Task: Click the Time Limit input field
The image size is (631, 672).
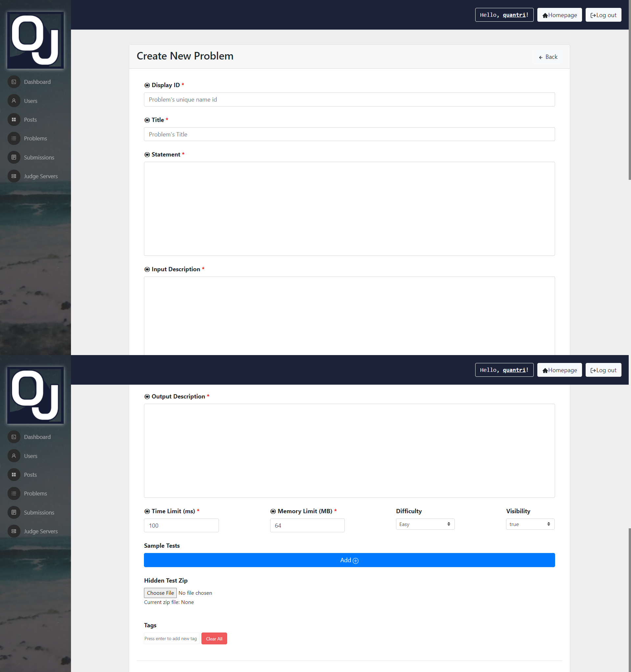Action: [181, 524]
